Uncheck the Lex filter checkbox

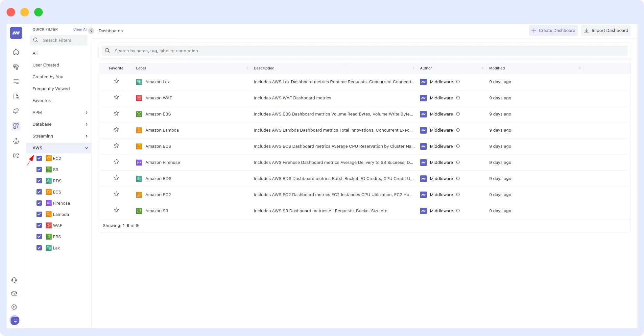pyautogui.click(x=39, y=248)
